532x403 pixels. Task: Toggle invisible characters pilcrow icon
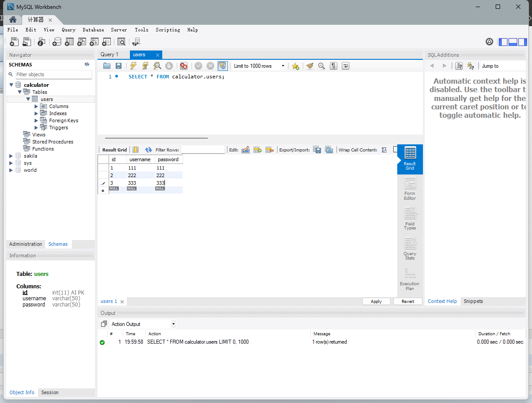(x=333, y=66)
